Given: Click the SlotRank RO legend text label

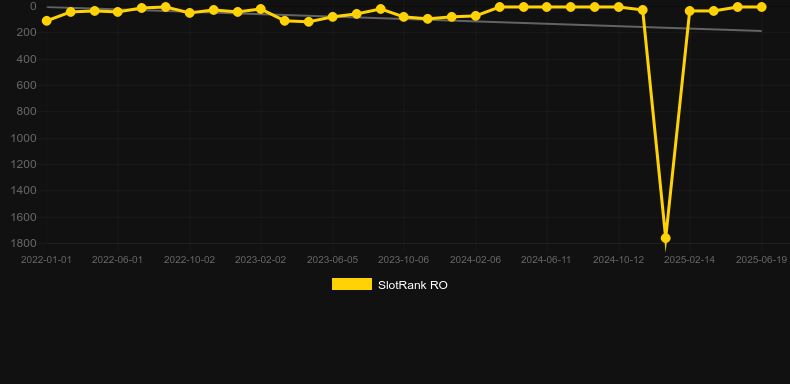Looking at the screenshot, I should pos(413,285).
